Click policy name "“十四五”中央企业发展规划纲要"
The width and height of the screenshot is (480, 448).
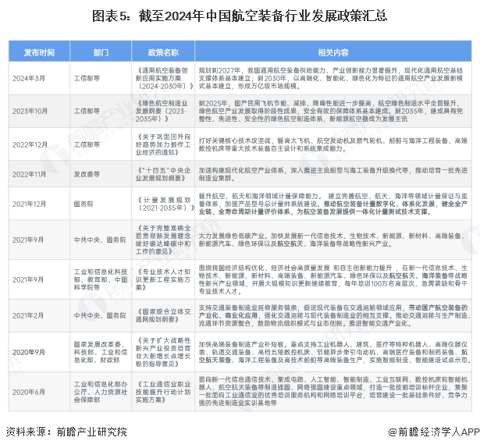(163, 174)
